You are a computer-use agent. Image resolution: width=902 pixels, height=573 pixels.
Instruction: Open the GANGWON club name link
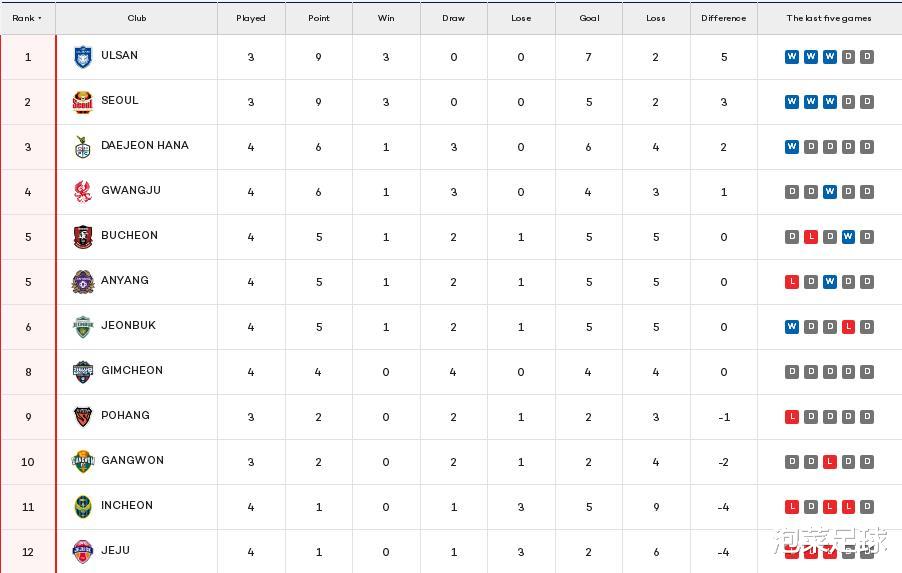click(x=132, y=461)
